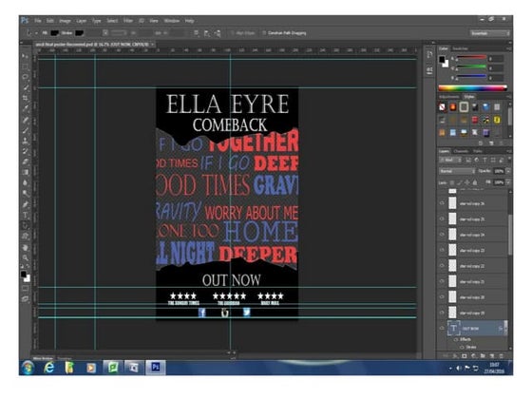Select the Pen tool
The height and width of the screenshot is (399, 532).
(x=25, y=204)
